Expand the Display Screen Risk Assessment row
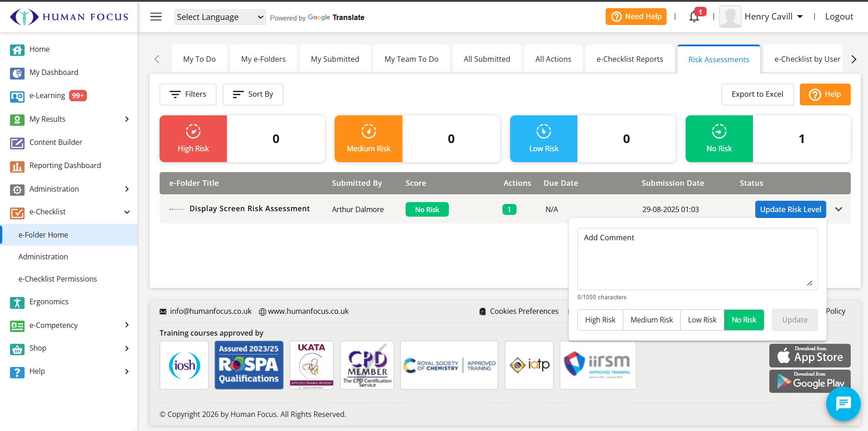 (839, 209)
